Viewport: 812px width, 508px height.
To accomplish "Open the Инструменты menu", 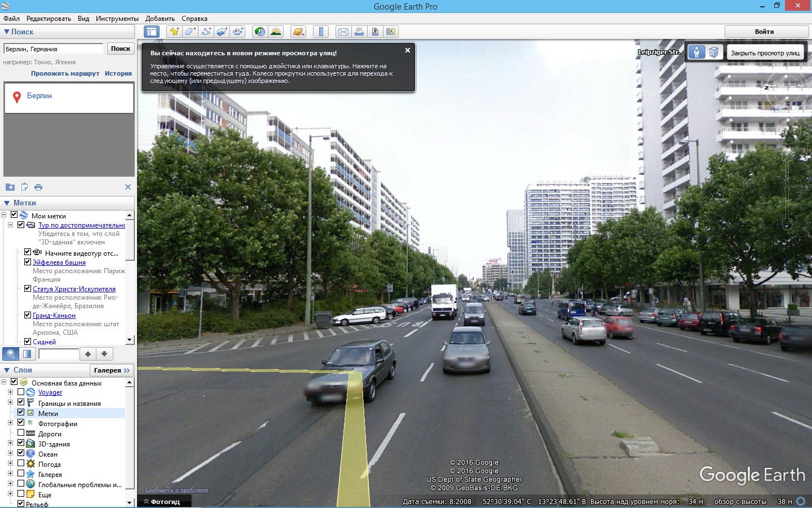I will (117, 19).
